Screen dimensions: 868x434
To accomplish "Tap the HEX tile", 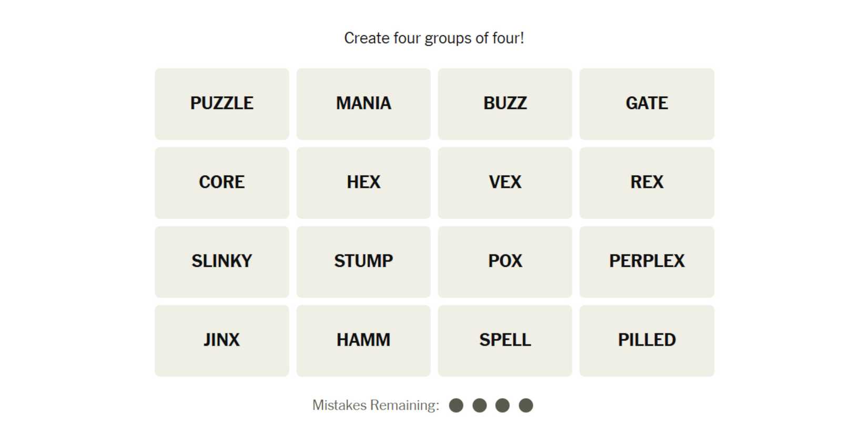I will pyautogui.click(x=363, y=183).
